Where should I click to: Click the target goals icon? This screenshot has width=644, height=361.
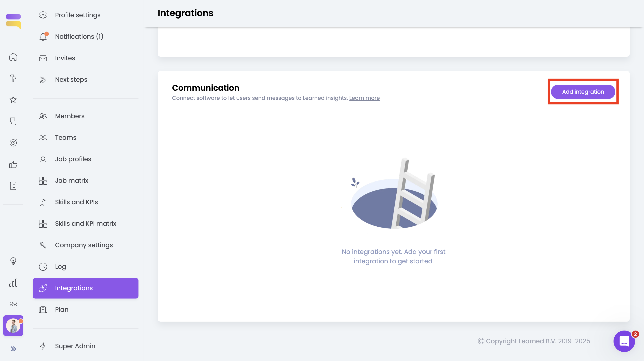coord(13,143)
